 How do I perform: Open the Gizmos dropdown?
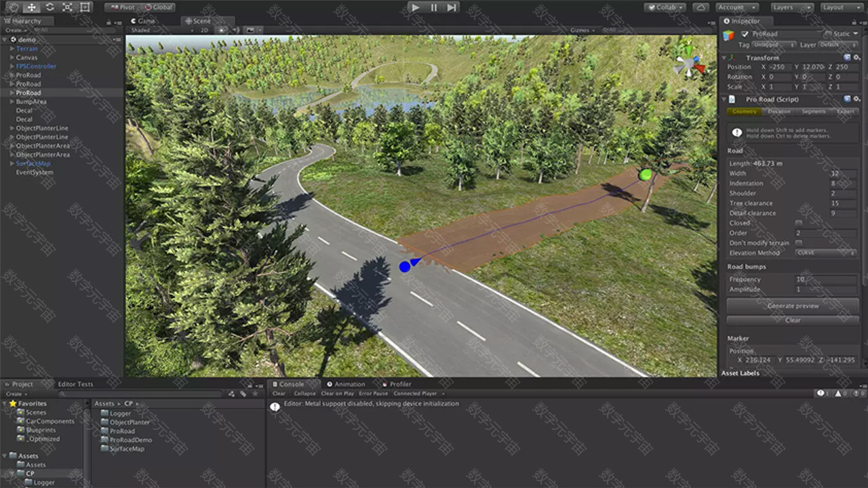point(583,30)
